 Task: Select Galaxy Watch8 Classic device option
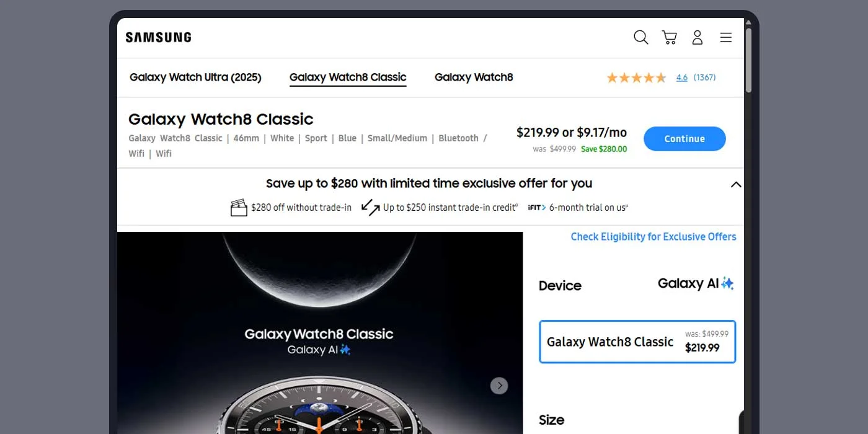[637, 342]
